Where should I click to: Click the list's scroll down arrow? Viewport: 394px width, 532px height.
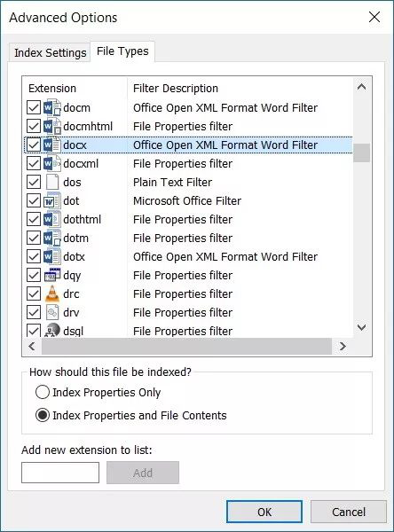coord(362,327)
